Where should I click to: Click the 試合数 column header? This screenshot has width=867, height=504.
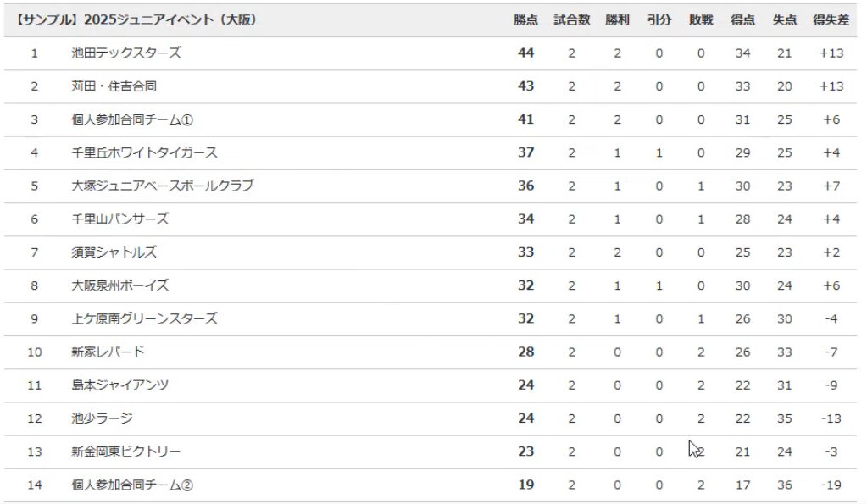(571, 20)
